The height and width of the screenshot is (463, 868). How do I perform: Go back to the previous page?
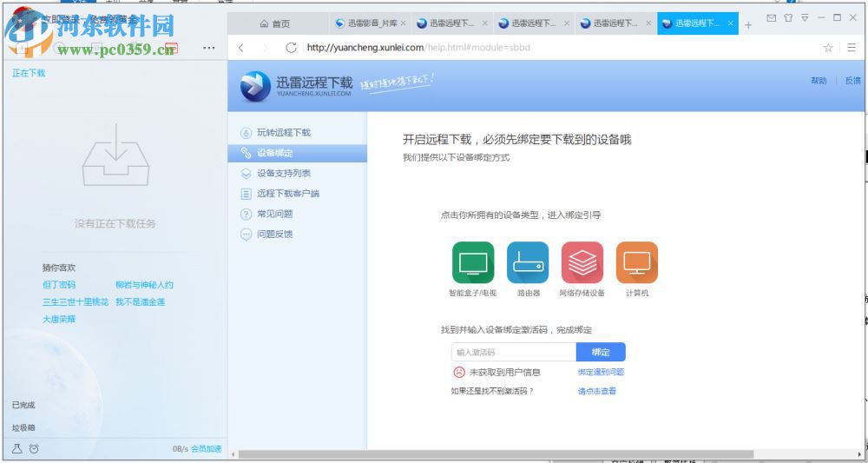coord(241,48)
